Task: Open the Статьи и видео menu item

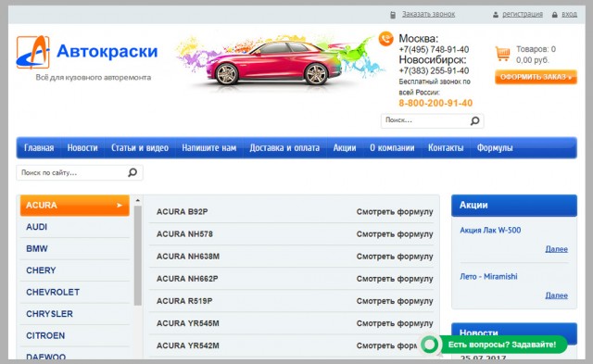Action: tap(140, 148)
